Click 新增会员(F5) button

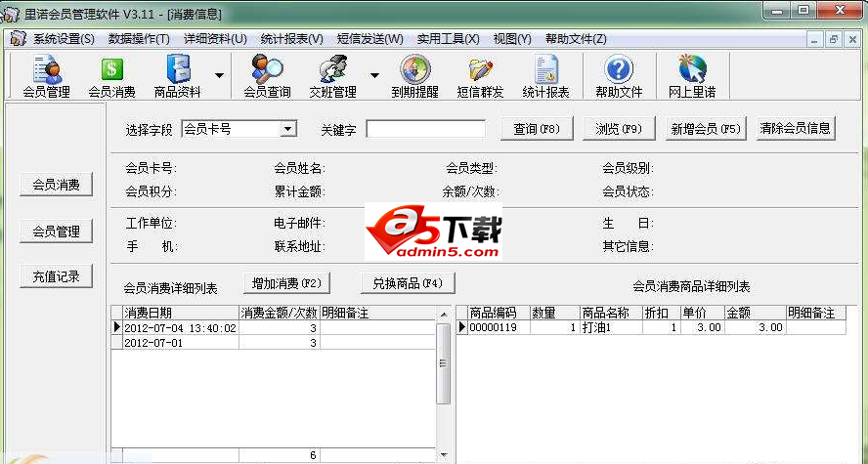[x=706, y=129]
